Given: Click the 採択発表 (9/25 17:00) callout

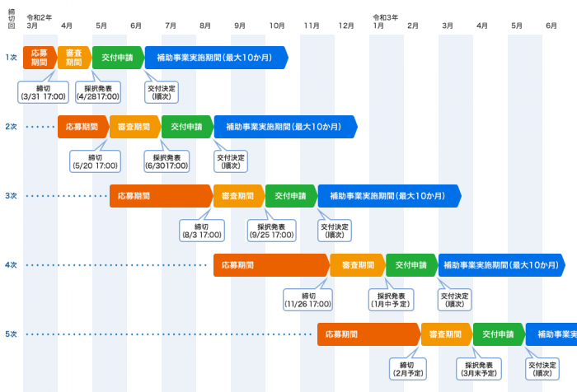Looking at the screenshot, I should 271,230.
